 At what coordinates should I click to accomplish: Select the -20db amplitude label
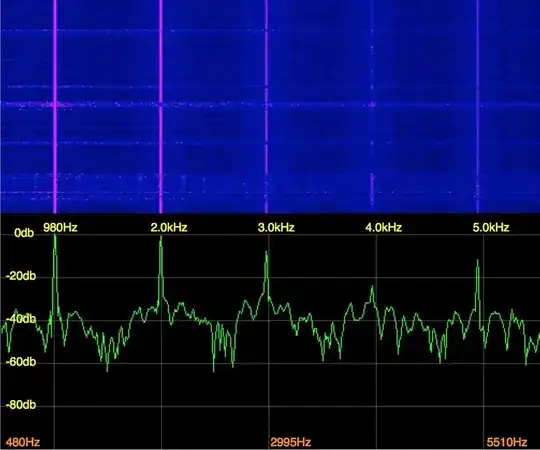pyautogui.click(x=21, y=276)
